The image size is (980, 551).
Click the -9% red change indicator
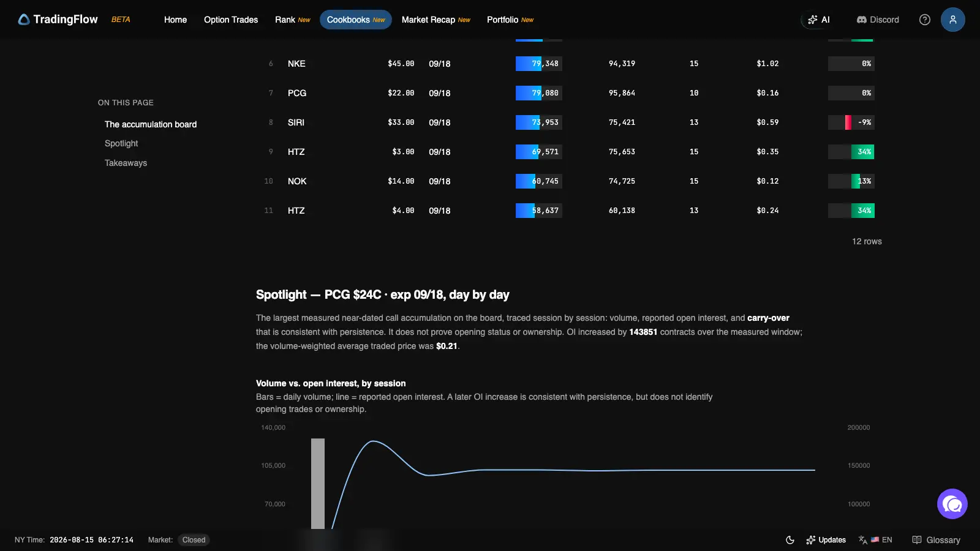pos(851,122)
